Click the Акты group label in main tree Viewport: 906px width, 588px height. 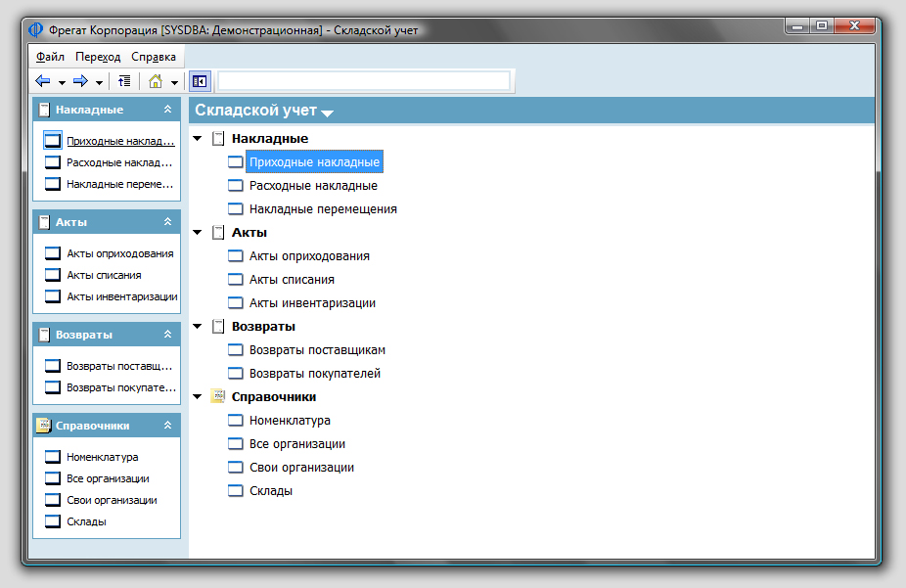(249, 232)
